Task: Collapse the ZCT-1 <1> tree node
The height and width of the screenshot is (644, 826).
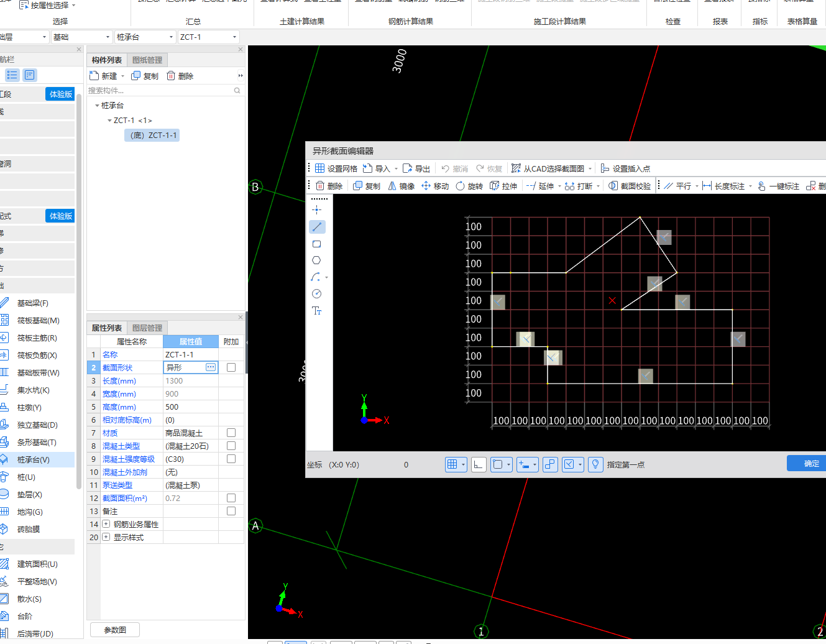Action: [x=110, y=121]
